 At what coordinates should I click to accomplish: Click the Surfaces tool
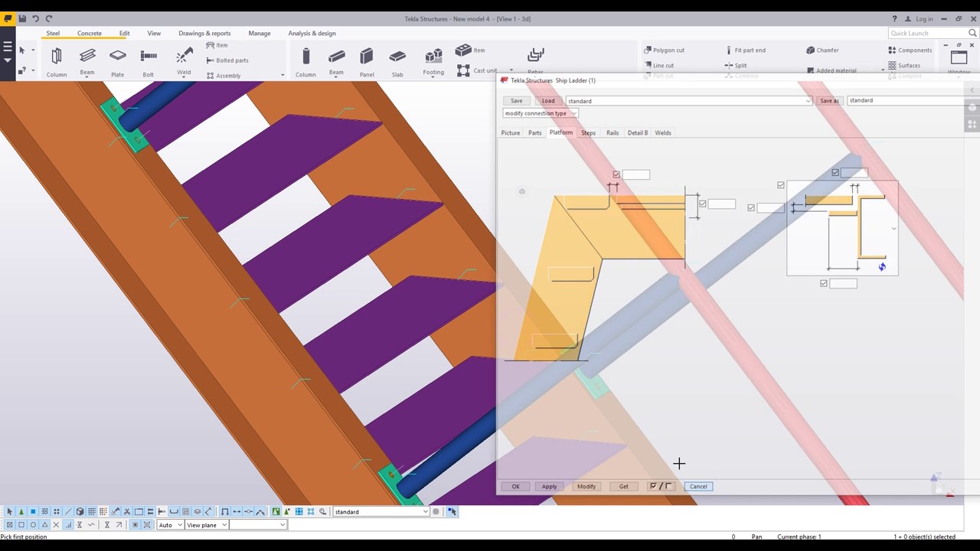click(x=903, y=66)
